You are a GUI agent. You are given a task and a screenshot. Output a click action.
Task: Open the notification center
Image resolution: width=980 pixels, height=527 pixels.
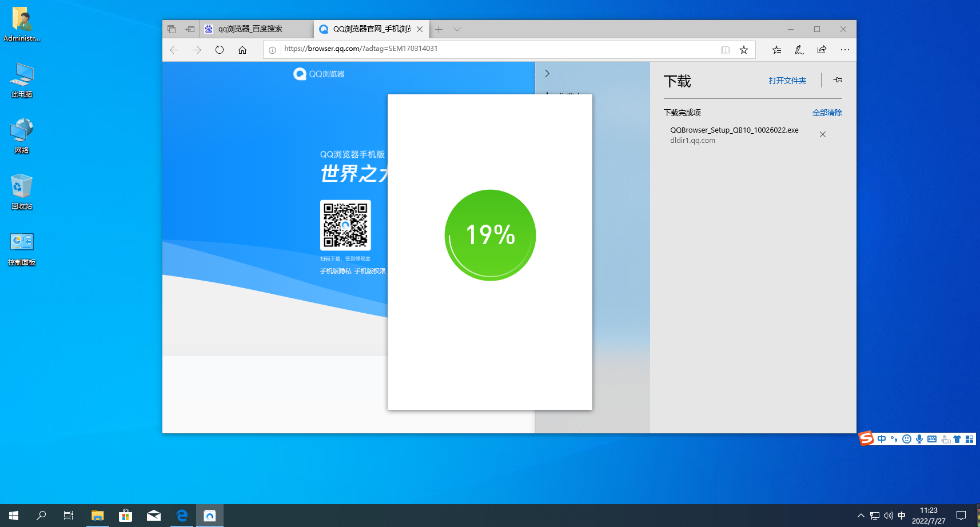pos(961,516)
